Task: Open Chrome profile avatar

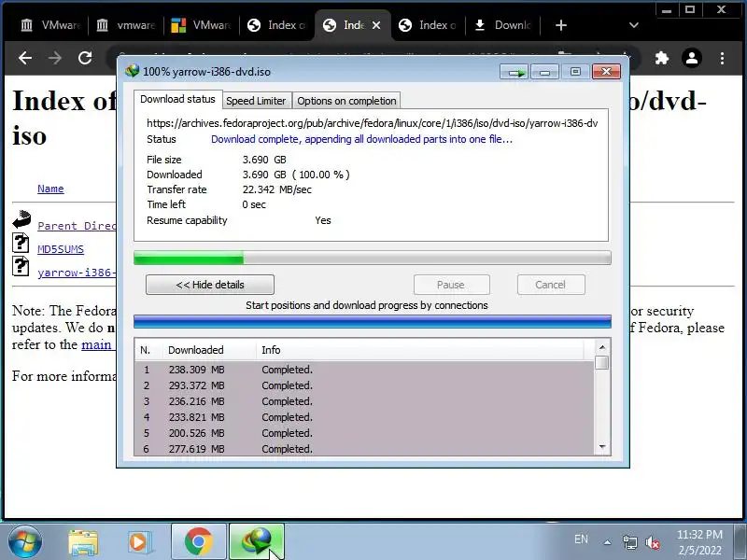Action: [691, 58]
